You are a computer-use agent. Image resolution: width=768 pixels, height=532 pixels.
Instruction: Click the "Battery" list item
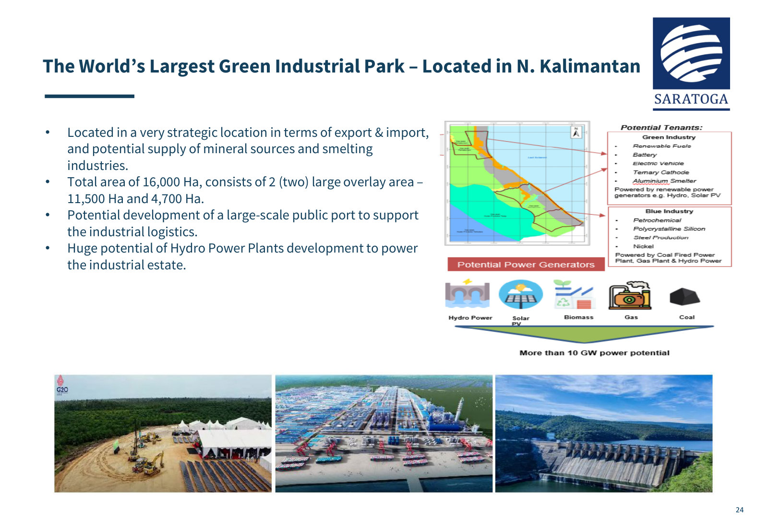point(645,155)
